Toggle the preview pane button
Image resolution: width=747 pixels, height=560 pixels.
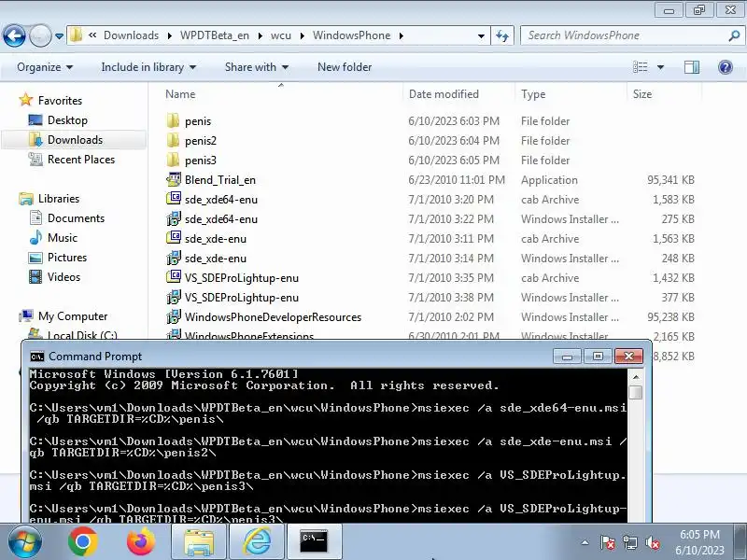pos(692,67)
